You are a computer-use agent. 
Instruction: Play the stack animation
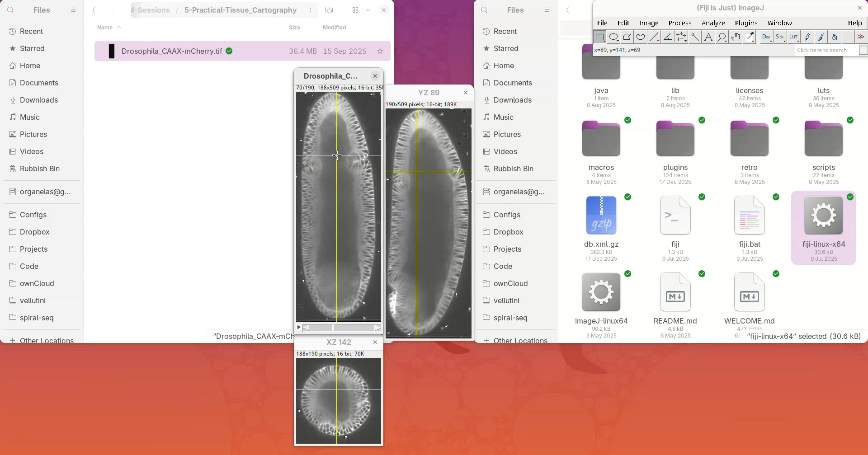point(299,327)
